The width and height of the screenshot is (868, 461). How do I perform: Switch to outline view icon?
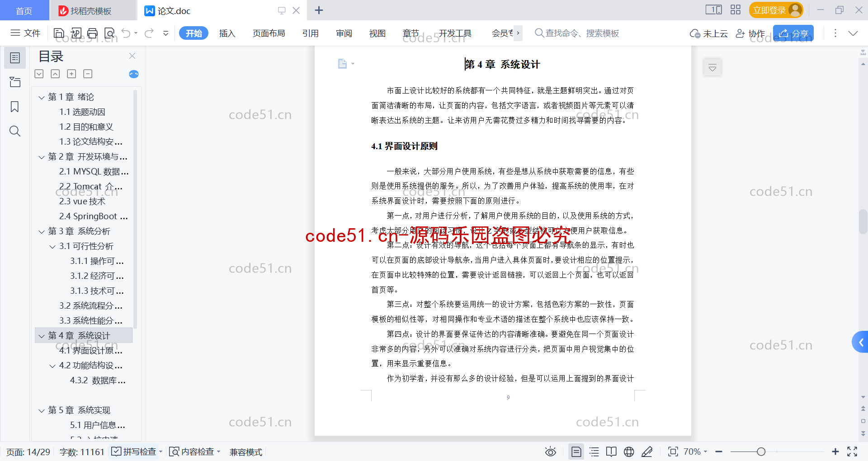point(594,452)
